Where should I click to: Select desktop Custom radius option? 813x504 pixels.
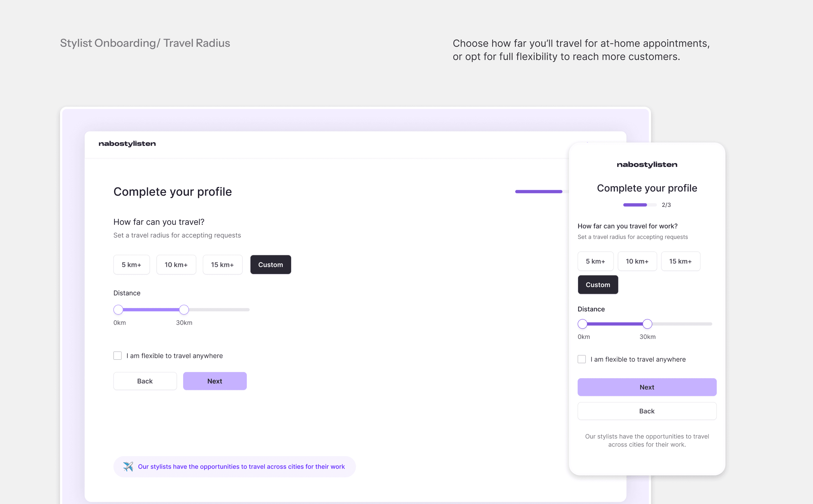(x=270, y=265)
